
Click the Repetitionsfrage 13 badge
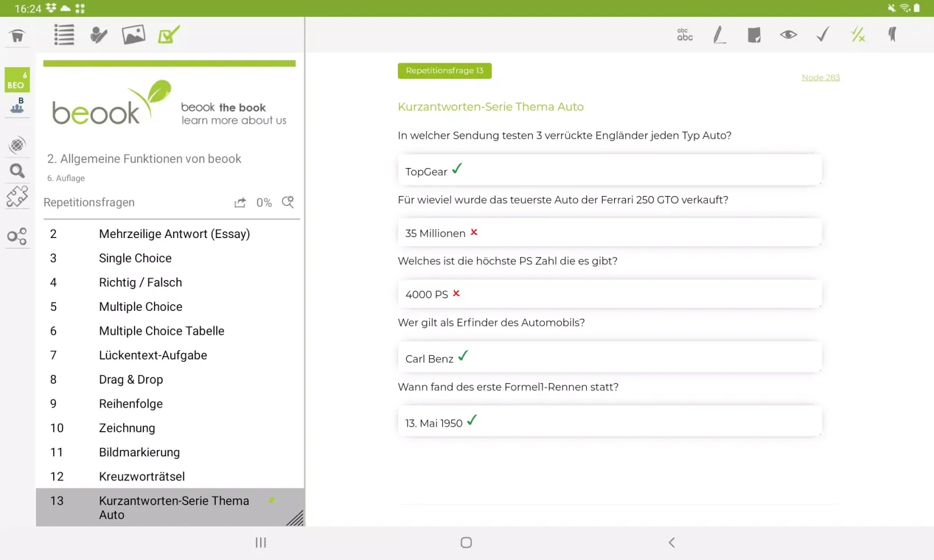(444, 71)
